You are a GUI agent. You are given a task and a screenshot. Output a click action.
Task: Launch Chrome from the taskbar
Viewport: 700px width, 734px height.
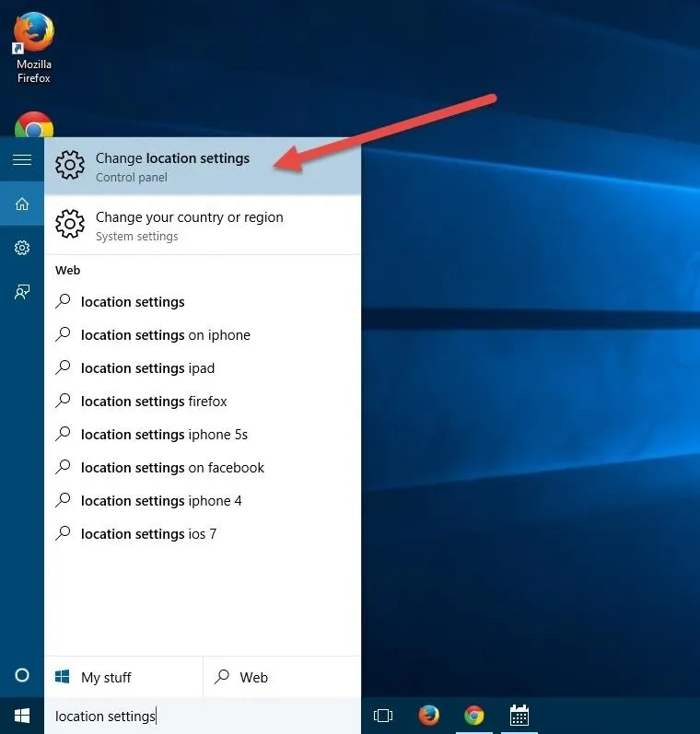click(x=473, y=716)
